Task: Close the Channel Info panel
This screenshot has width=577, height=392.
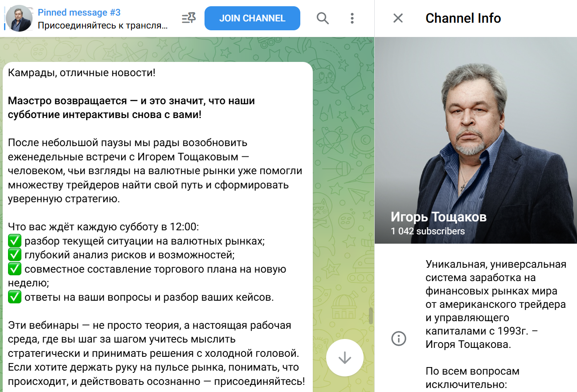Action: click(x=398, y=18)
